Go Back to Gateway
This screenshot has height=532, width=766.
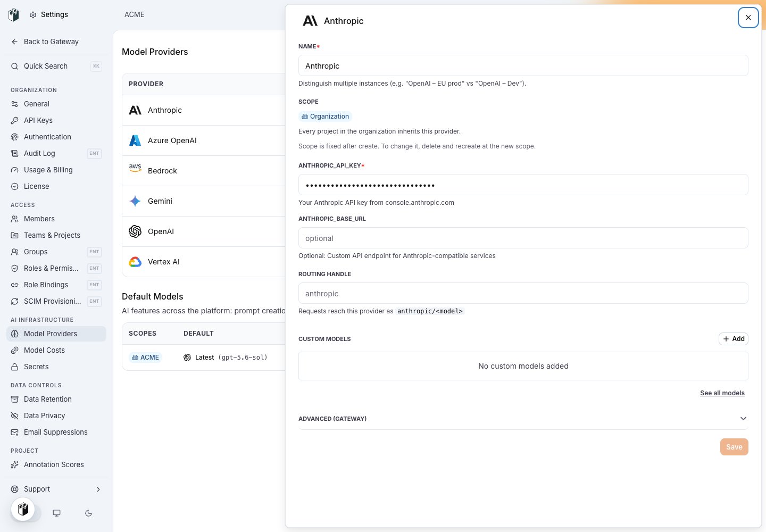click(x=56, y=41)
